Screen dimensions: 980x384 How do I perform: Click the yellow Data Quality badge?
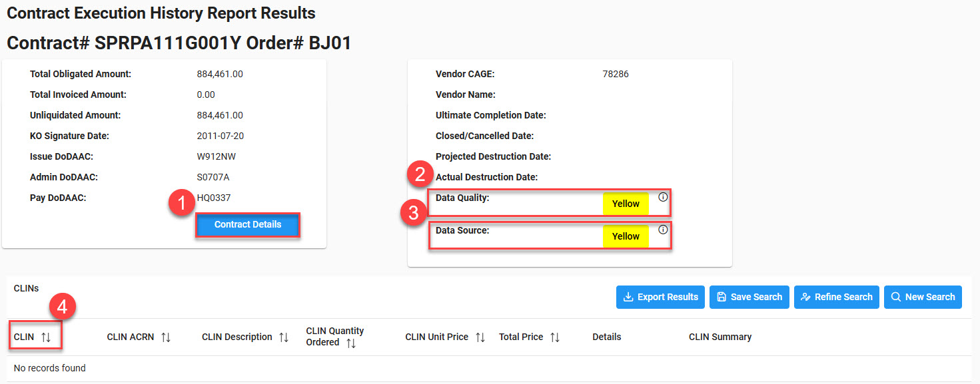[626, 204]
